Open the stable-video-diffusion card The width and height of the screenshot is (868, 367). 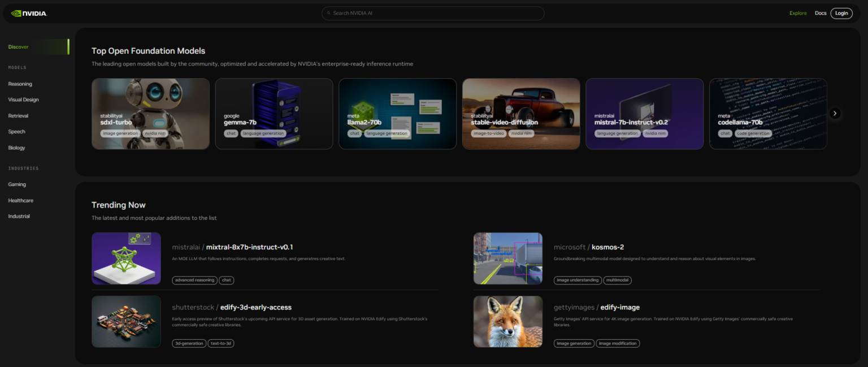click(x=521, y=114)
